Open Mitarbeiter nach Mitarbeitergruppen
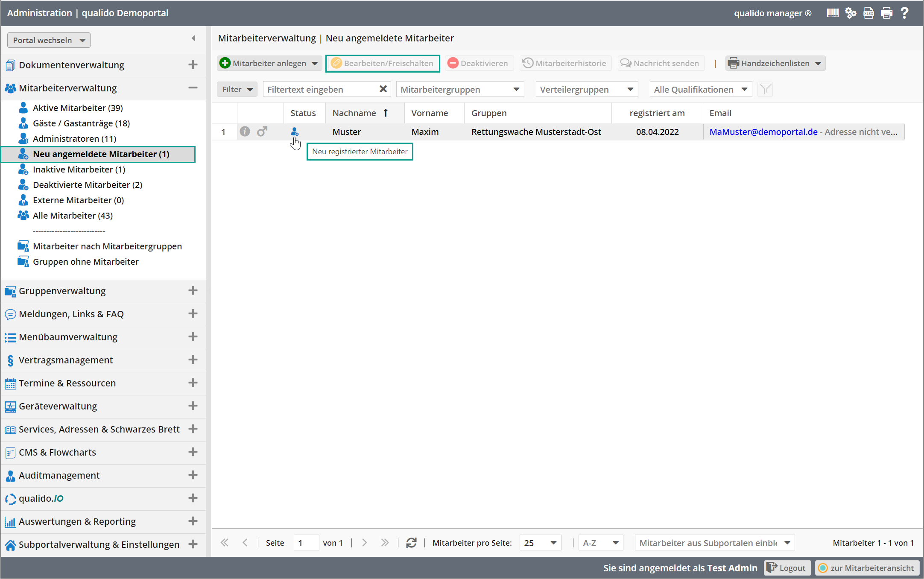 point(108,246)
